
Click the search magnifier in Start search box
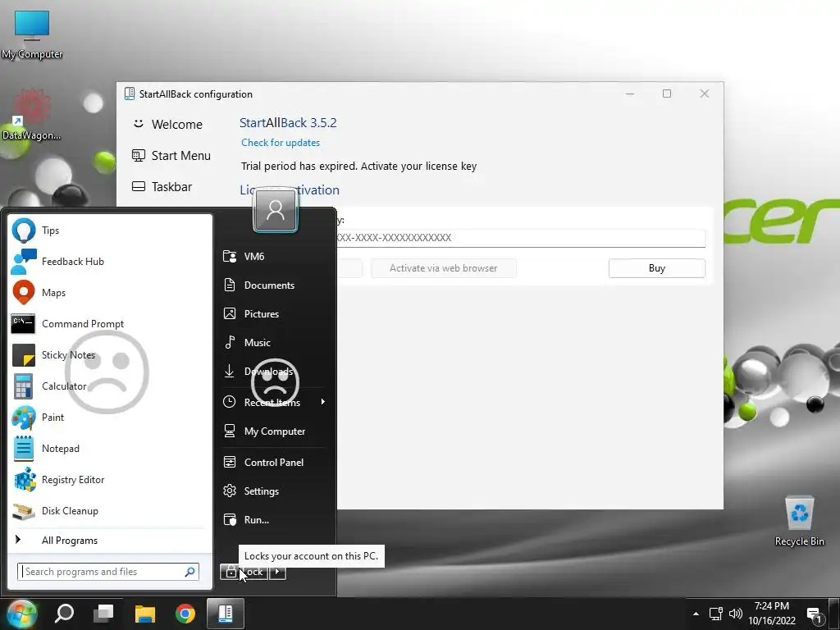(189, 572)
